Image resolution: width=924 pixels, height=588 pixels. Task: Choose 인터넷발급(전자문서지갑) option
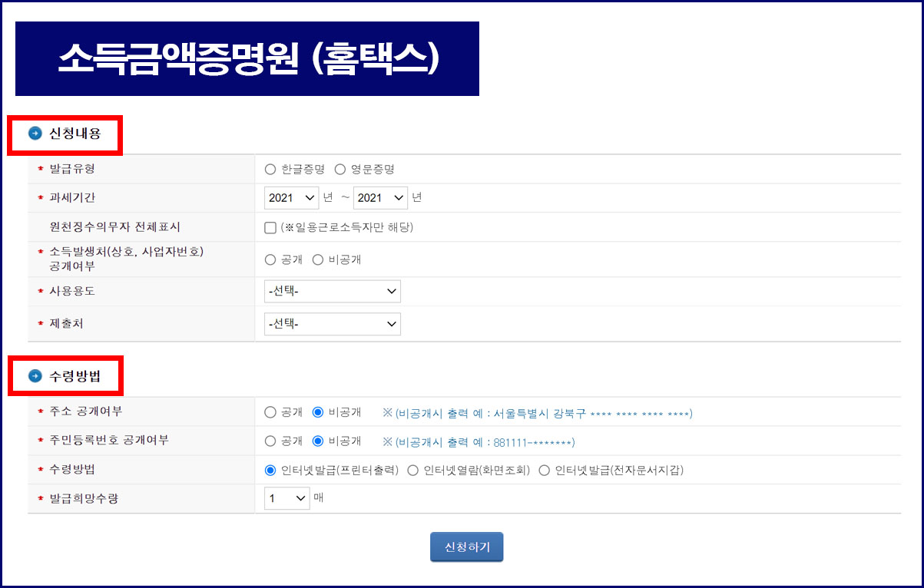[x=545, y=471]
